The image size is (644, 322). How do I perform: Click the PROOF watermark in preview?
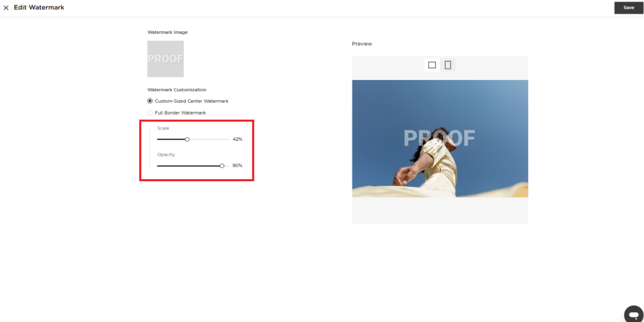[x=439, y=138]
